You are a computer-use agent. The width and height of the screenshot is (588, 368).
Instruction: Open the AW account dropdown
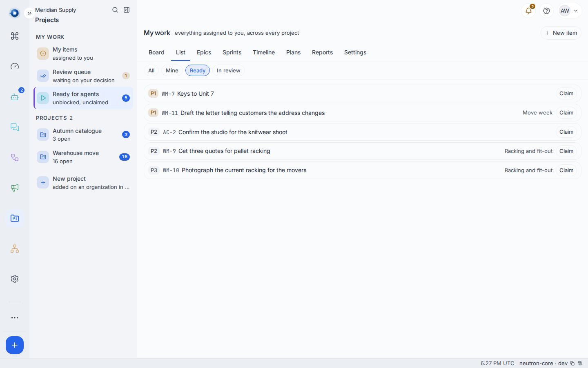[570, 11]
